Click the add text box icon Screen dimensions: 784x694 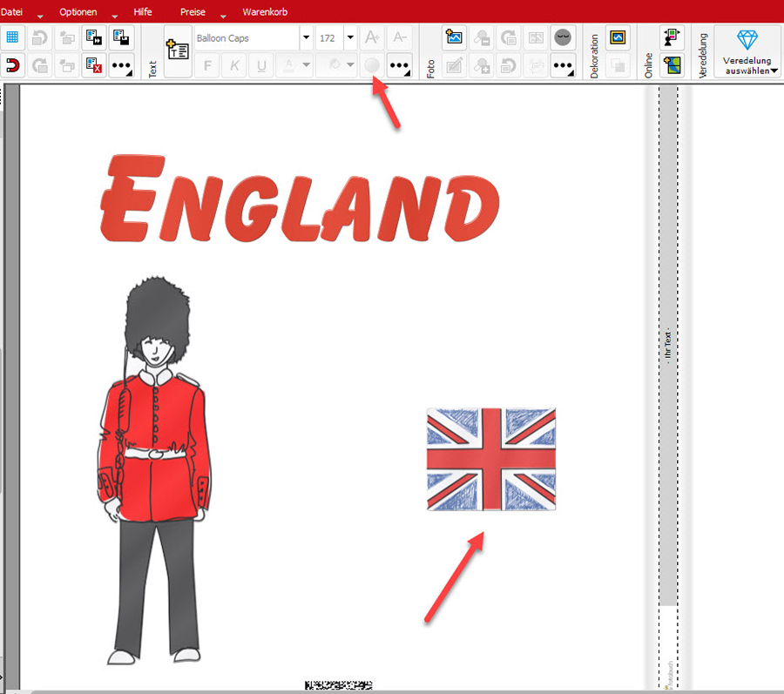tap(177, 51)
